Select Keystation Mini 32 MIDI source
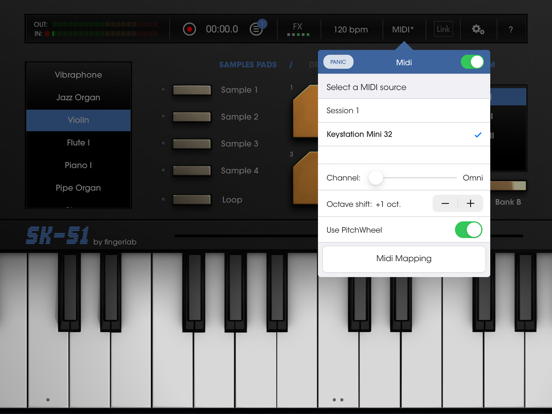This screenshot has width=552, height=414. point(404,134)
